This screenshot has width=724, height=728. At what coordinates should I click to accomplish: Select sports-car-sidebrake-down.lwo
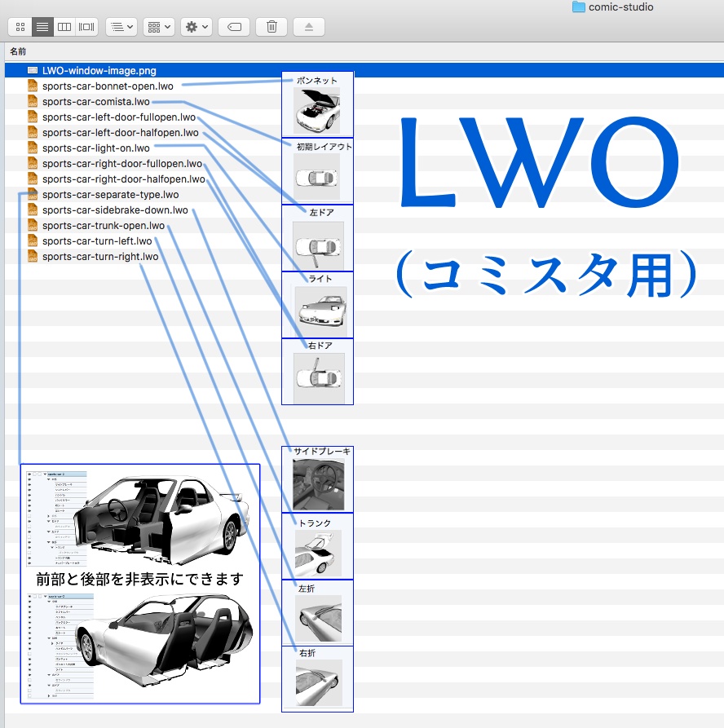(x=115, y=210)
